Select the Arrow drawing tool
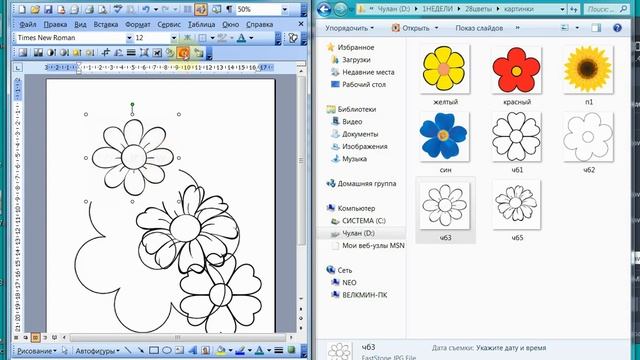The image size is (640, 360). click(140, 350)
